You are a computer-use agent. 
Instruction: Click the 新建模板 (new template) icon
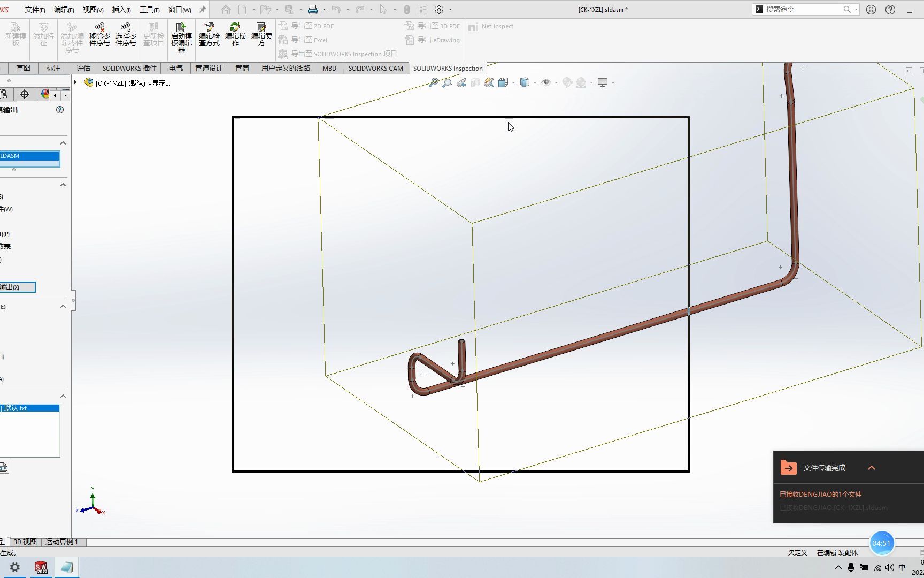pos(15,35)
